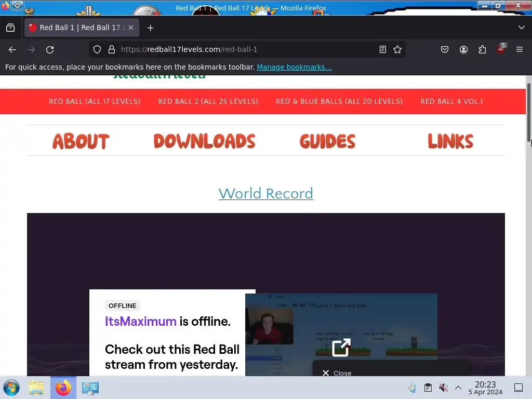532x399 pixels.
Task: Open the Firefox View icon
Action: click(10, 28)
